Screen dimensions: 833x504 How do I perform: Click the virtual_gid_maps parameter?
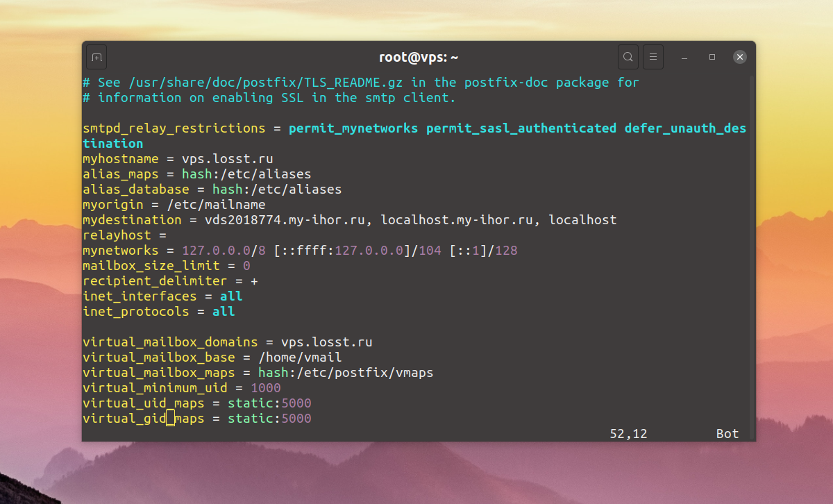144,419
